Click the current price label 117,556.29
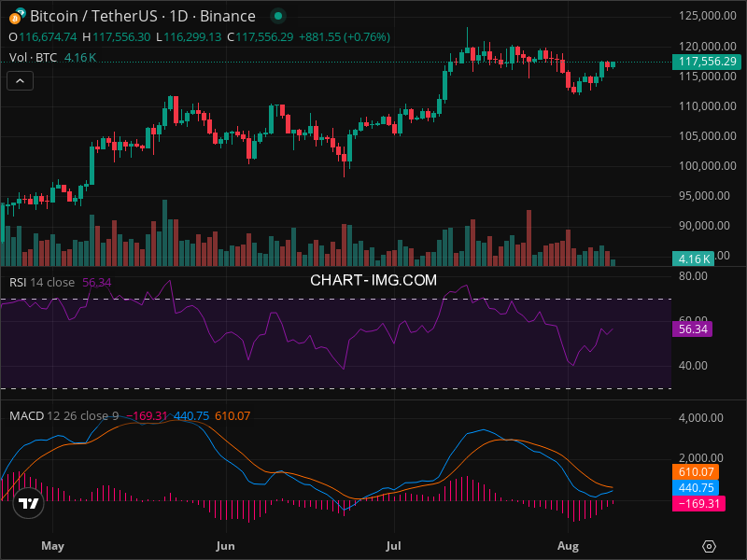The height and width of the screenshot is (560, 747). 707,62
